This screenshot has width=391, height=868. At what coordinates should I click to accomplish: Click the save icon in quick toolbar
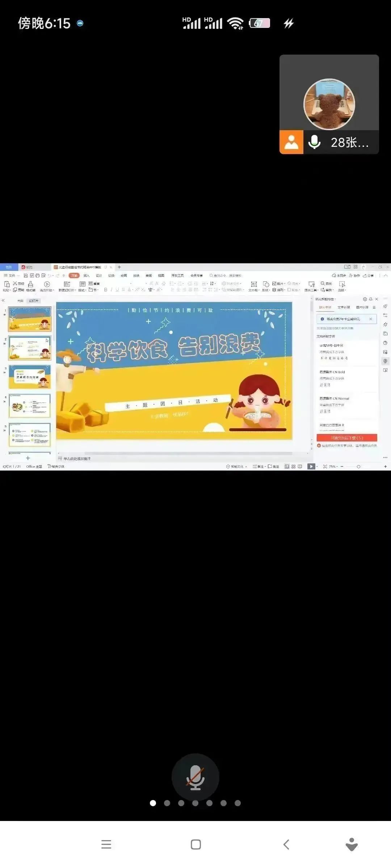(26, 276)
